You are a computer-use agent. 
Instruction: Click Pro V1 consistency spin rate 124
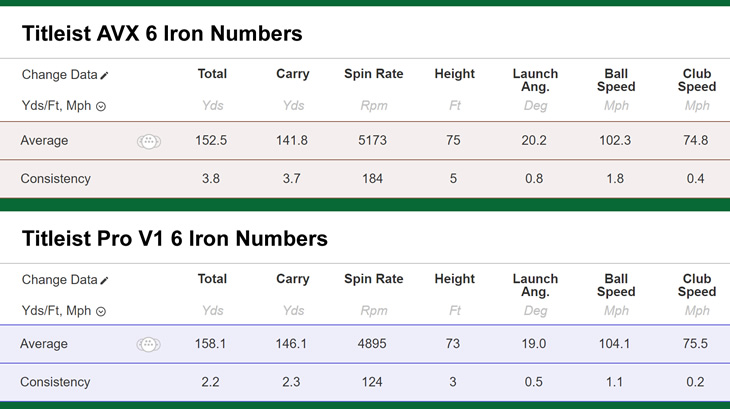tap(372, 382)
